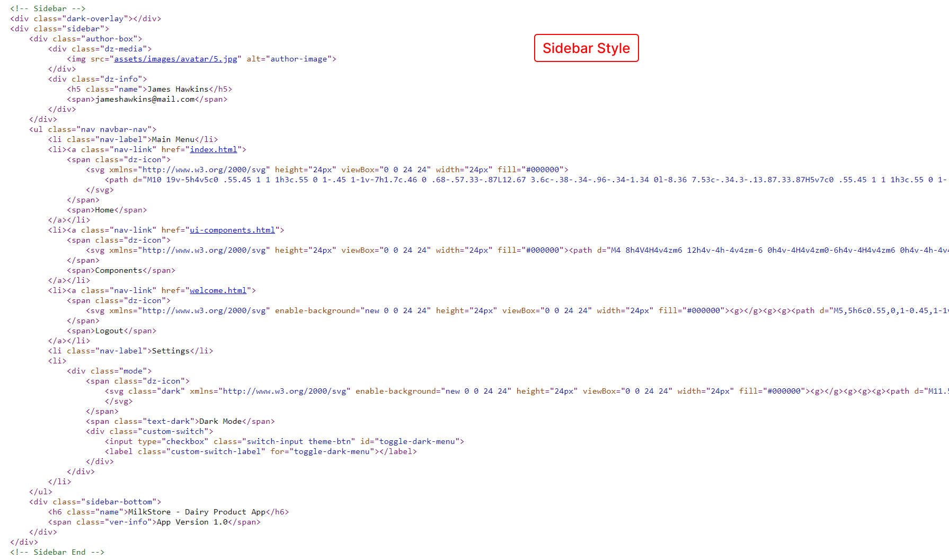The height and width of the screenshot is (560, 949).
Task: Select the Main Menu nav-label text
Action: coord(173,139)
